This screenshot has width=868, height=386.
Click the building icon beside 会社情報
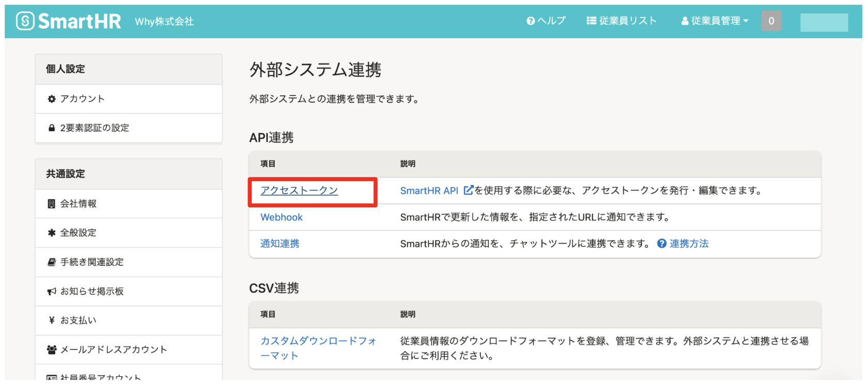[x=52, y=204]
